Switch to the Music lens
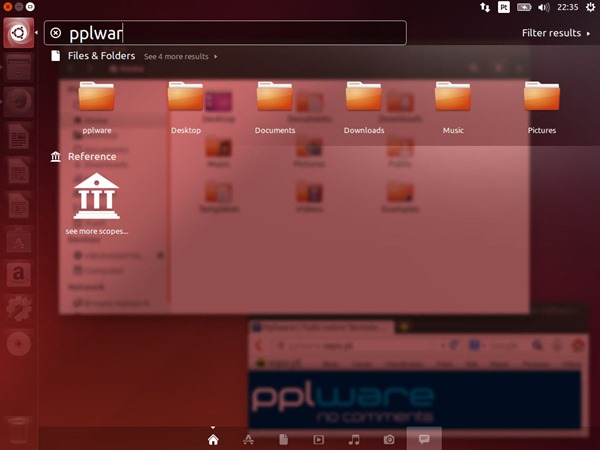The image size is (600, 450). pyautogui.click(x=354, y=440)
